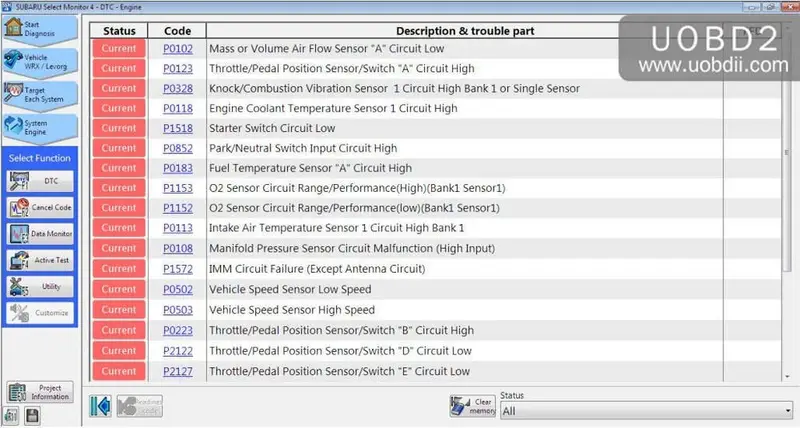This screenshot has height=428, width=800.
Task: Open Data Monitor function
Action: coord(40,234)
